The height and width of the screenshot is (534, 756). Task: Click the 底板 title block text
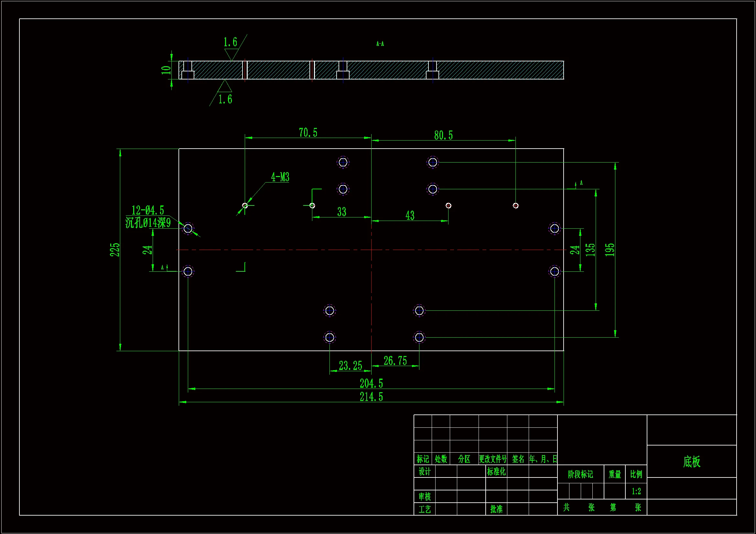pos(691,462)
